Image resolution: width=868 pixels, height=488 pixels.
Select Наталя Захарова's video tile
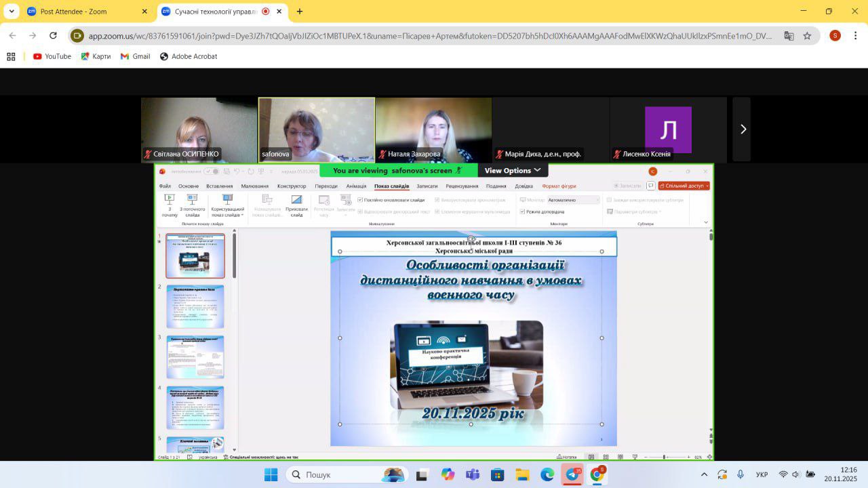[x=433, y=129]
